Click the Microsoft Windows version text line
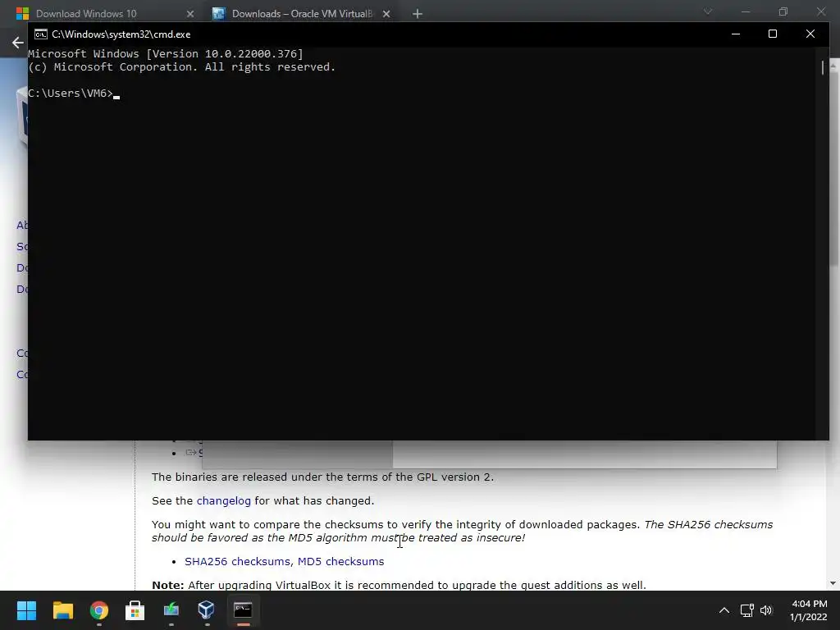The image size is (840, 630). point(166,53)
